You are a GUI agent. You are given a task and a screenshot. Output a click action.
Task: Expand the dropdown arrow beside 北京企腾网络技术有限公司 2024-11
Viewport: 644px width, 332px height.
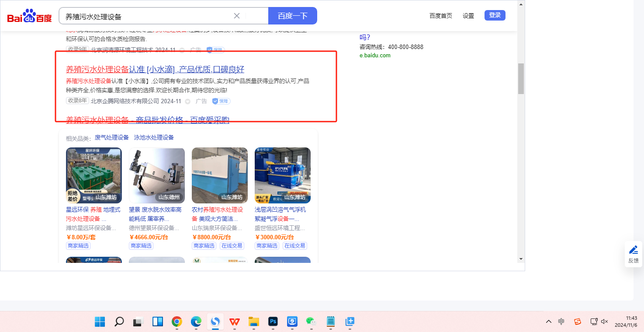point(188,101)
